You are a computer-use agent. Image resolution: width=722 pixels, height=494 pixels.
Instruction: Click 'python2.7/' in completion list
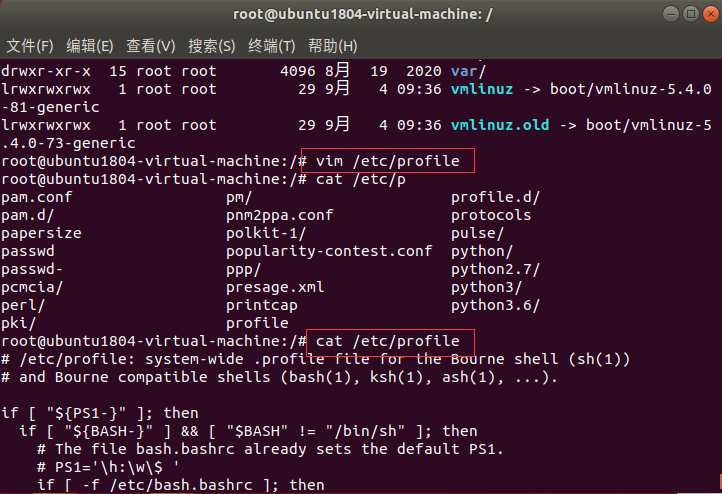495,269
